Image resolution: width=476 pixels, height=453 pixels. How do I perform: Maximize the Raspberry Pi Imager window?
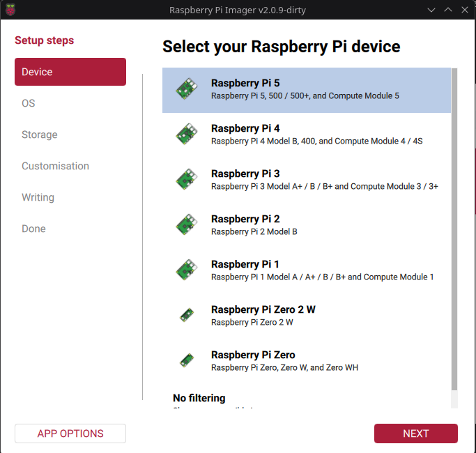[x=447, y=10]
